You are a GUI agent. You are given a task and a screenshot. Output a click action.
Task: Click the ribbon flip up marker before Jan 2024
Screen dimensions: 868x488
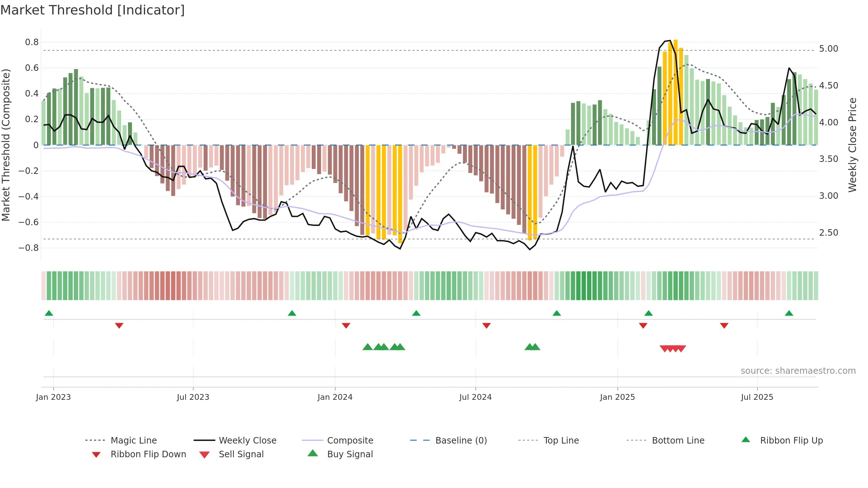[x=292, y=313]
